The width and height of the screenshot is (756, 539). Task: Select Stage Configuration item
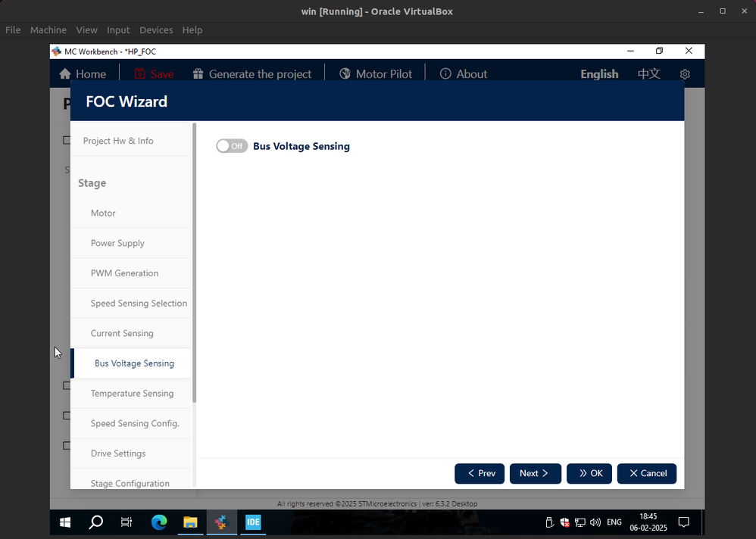(130, 480)
